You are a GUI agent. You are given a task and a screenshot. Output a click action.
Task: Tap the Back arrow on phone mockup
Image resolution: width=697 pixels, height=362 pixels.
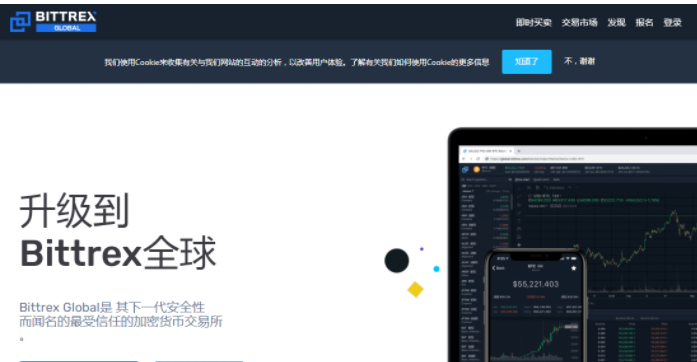[498, 268]
